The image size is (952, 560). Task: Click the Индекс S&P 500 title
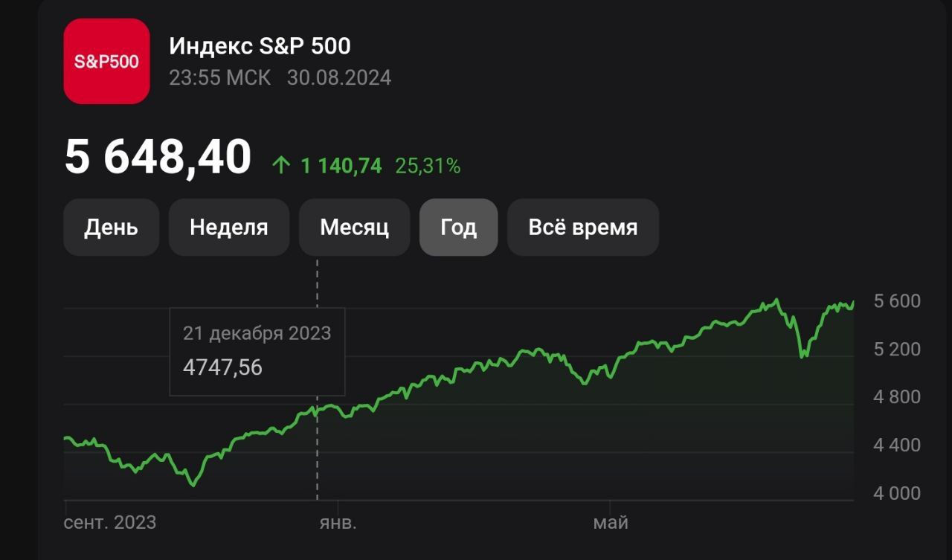(260, 46)
